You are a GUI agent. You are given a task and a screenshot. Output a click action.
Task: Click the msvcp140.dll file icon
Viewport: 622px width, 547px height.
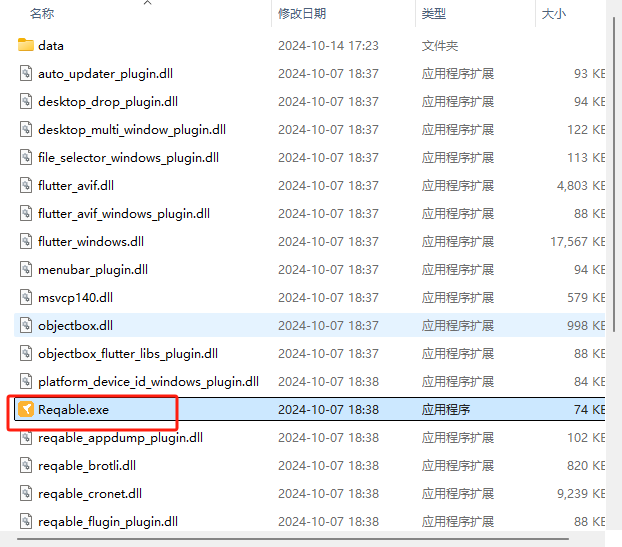tap(26, 297)
